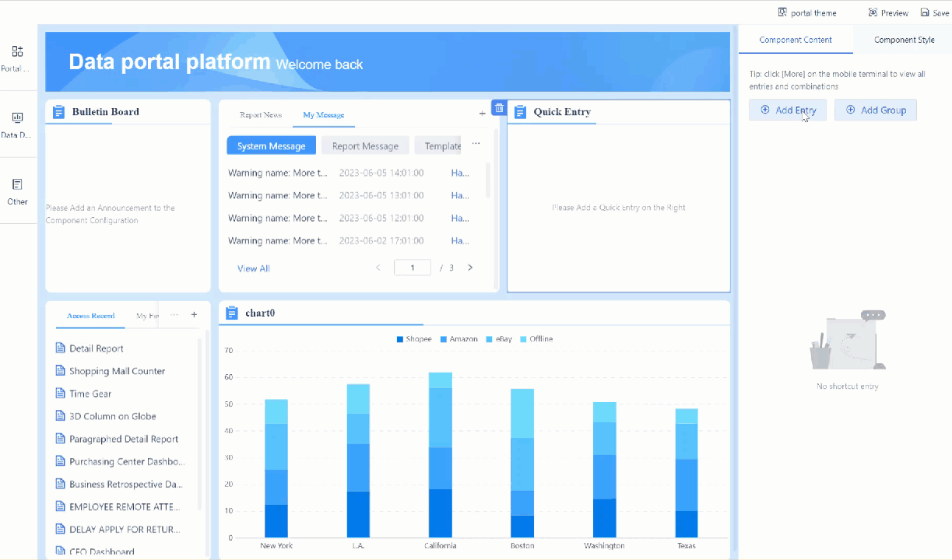Click the Detail Report file icon
The height and width of the screenshot is (560, 952).
pos(60,348)
